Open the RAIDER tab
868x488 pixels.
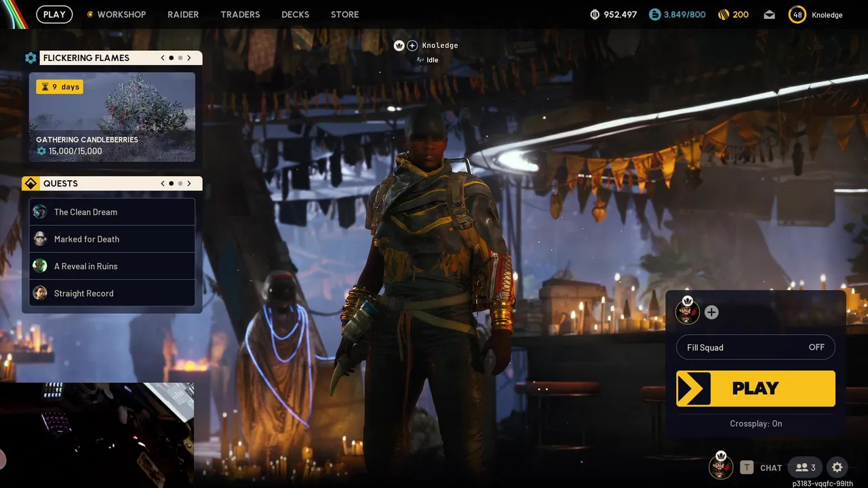(183, 14)
